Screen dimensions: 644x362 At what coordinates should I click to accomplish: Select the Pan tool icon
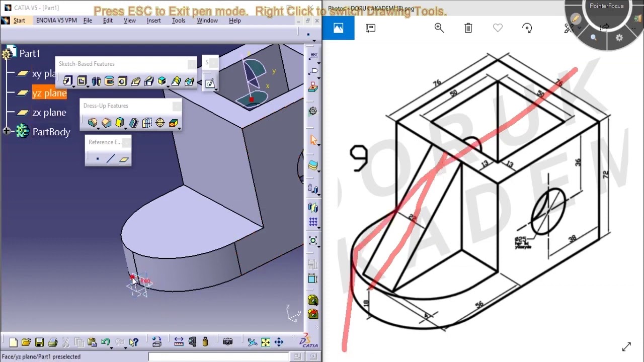(x=279, y=342)
